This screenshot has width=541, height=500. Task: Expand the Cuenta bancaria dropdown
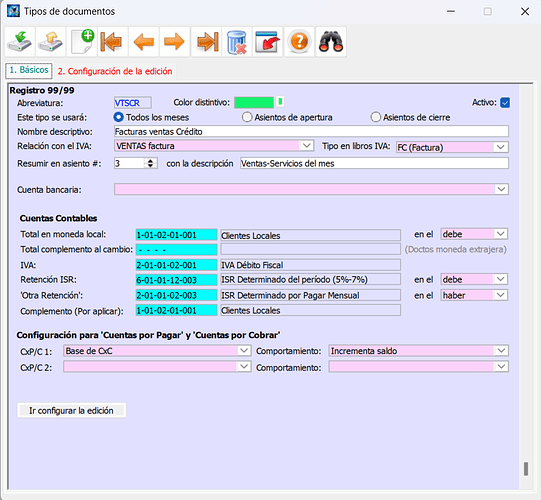tap(501, 189)
